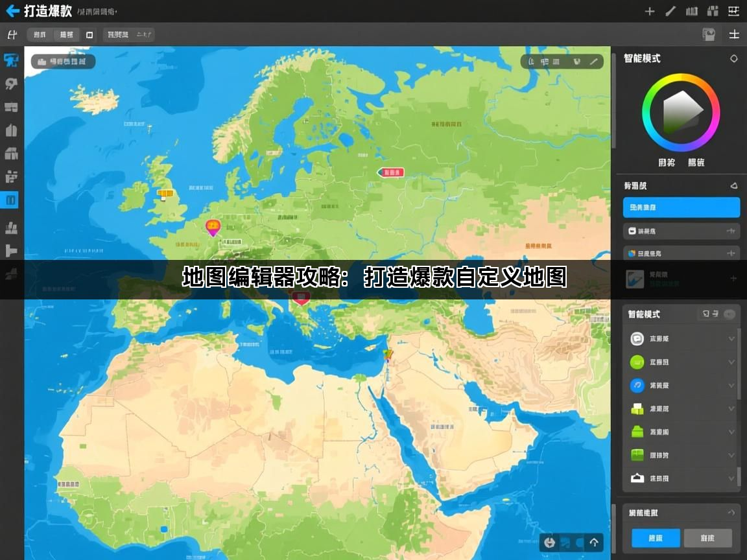Toggle the switch beside 智能模式 list header
747x560 pixels.
coord(729,314)
